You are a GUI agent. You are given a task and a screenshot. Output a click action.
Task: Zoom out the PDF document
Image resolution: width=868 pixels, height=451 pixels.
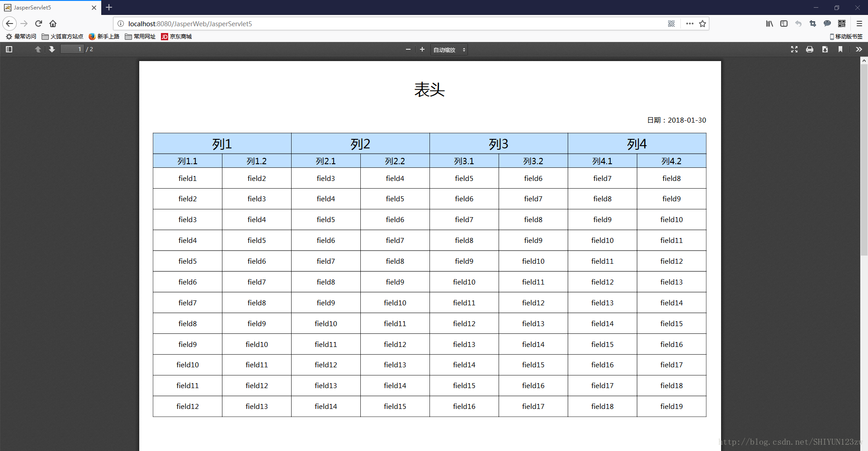tap(408, 49)
